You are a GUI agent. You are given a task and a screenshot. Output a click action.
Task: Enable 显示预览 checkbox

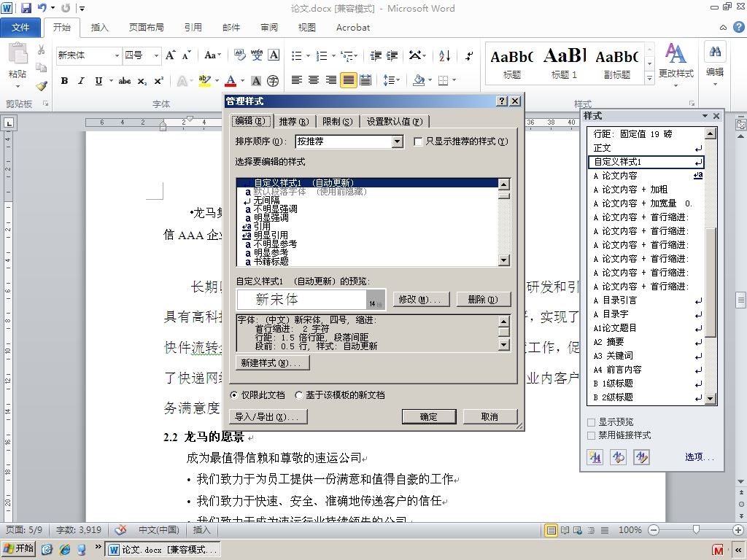click(x=591, y=422)
